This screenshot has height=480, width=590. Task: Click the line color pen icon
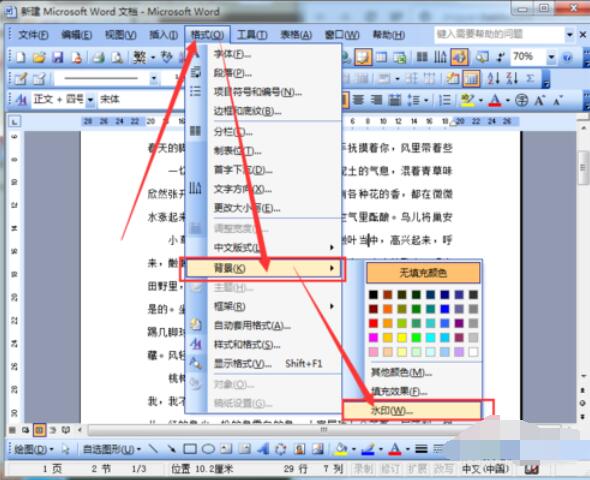click(368, 448)
